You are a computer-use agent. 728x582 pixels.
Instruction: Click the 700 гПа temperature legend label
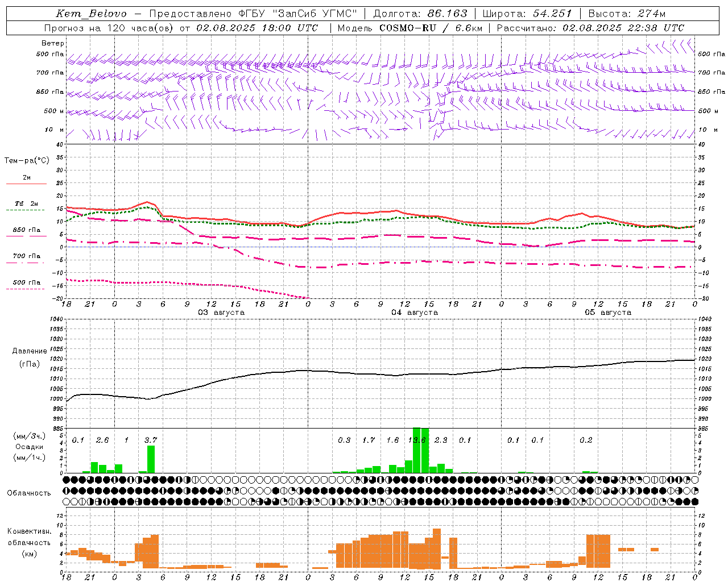click(x=26, y=256)
